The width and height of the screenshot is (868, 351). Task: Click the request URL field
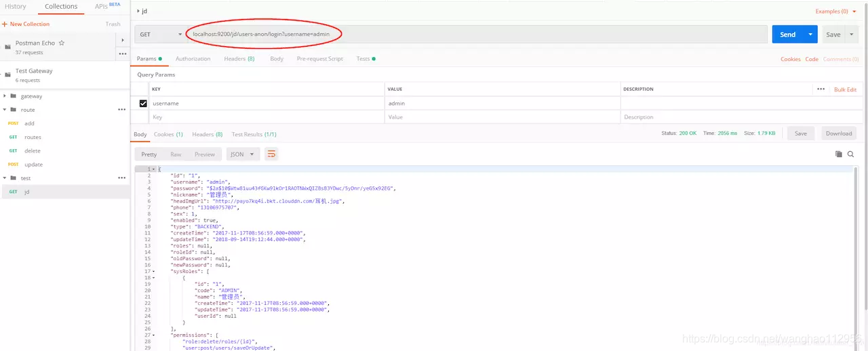pos(477,34)
